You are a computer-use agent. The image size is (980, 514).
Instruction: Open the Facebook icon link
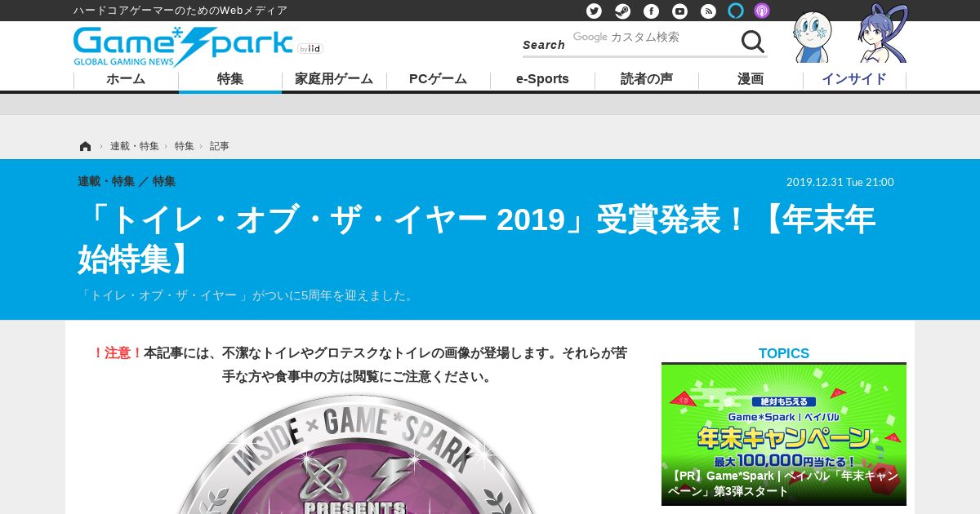(651, 11)
